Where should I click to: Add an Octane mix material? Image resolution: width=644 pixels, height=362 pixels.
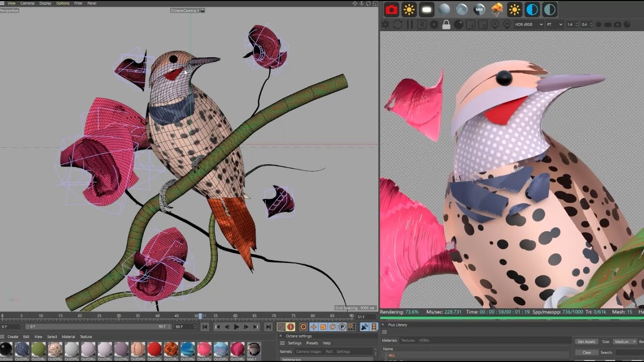coord(478,9)
